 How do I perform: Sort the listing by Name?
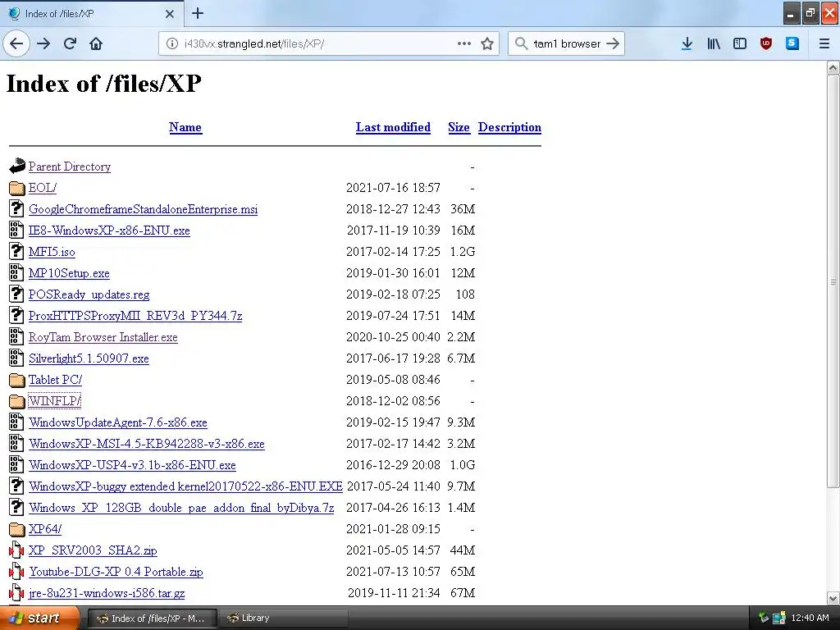[185, 127]
